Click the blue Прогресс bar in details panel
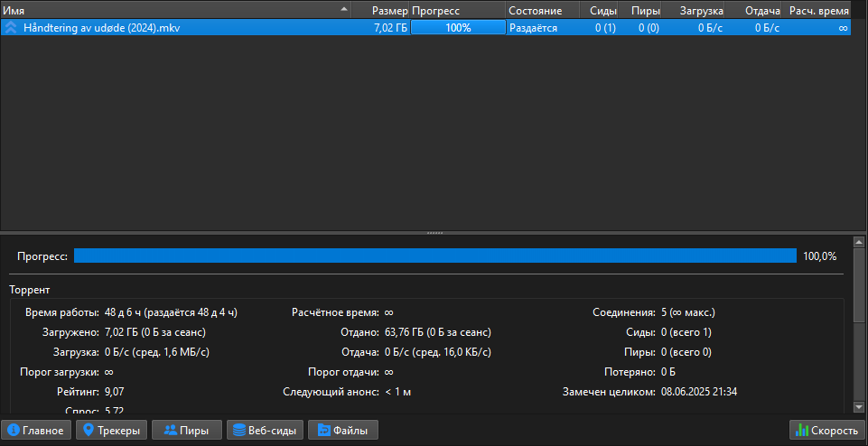Viewport: 868px width, 446px height. point(435,256)
